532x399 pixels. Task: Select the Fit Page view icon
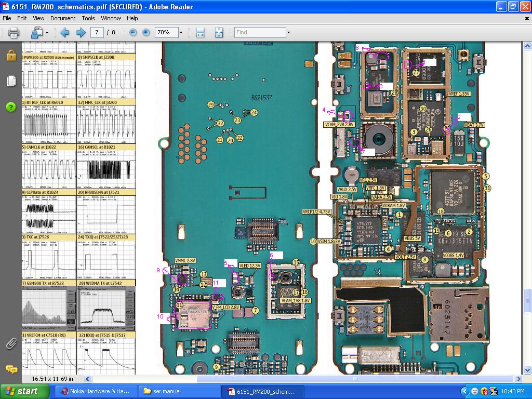[219, 33]
